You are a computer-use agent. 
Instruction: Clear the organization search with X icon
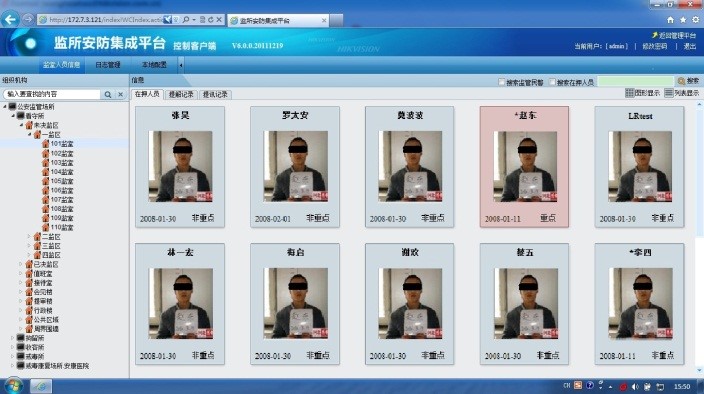(x=120, y=94)
